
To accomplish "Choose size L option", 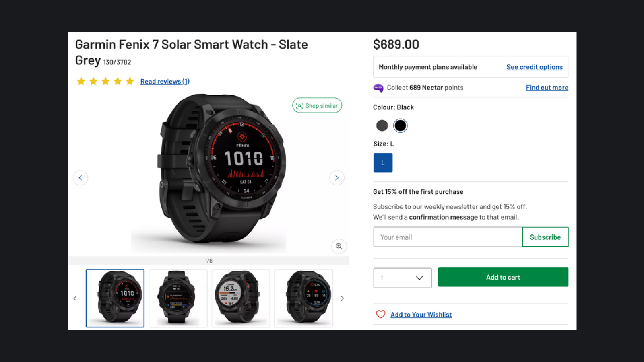I will [383, 162].
